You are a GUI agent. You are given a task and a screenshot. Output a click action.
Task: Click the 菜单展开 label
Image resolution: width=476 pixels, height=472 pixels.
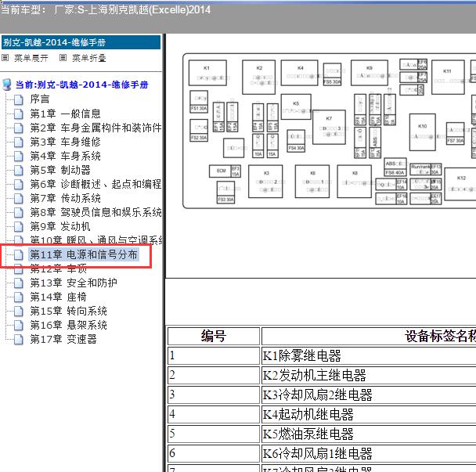coord(31,58)
